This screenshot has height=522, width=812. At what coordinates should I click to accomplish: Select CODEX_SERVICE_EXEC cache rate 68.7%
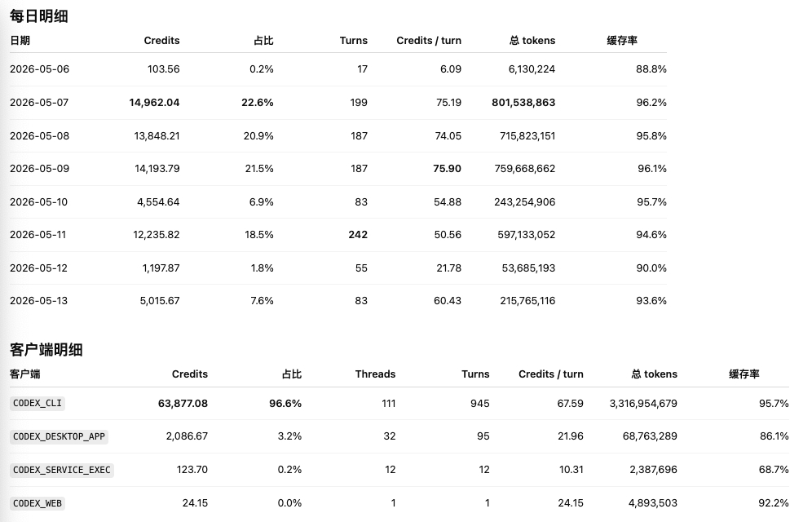coord(774,469)
